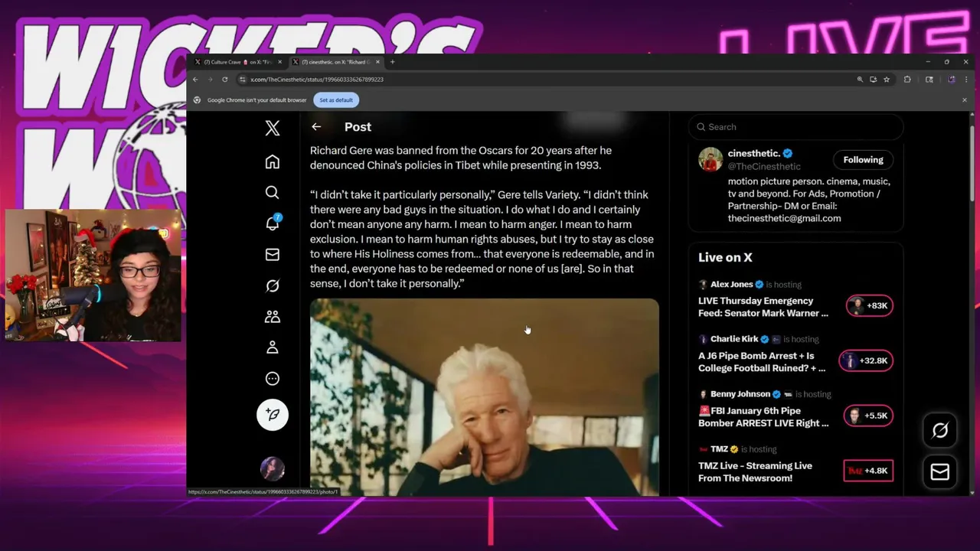Open Charlie Kirk live broadcast
980x551 pixels.
762,362
